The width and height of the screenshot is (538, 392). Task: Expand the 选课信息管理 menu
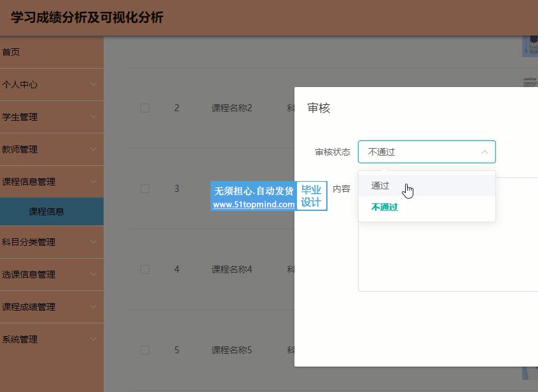[52, 274]
